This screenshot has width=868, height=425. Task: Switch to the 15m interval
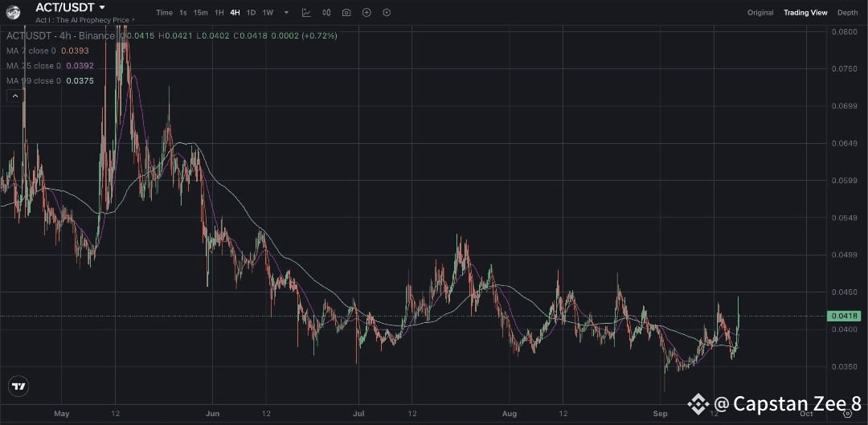point(200,12)
